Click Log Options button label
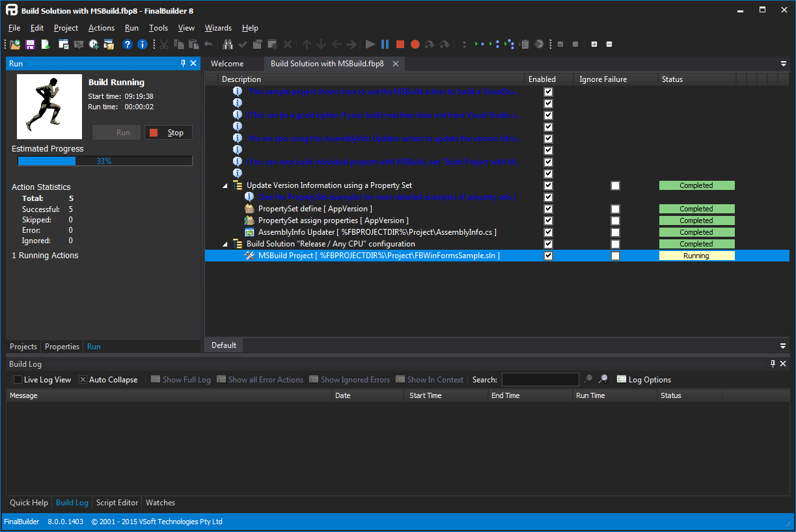This screenshot has height=532, width=796. coord(650,380)
